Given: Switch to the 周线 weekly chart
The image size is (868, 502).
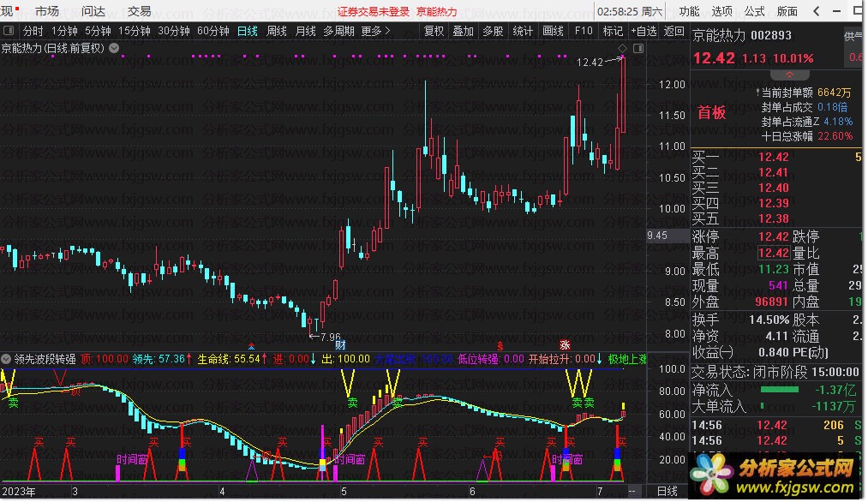Looking at the screenshot, I should [x=276, y=31].
